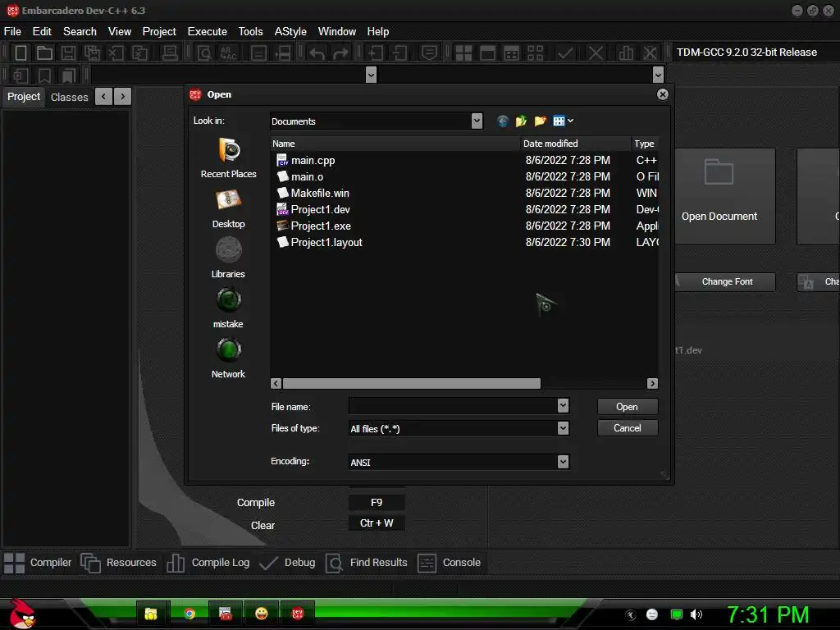
Task: Click the Print toolbar icon
Action: (x=170, y=52)
